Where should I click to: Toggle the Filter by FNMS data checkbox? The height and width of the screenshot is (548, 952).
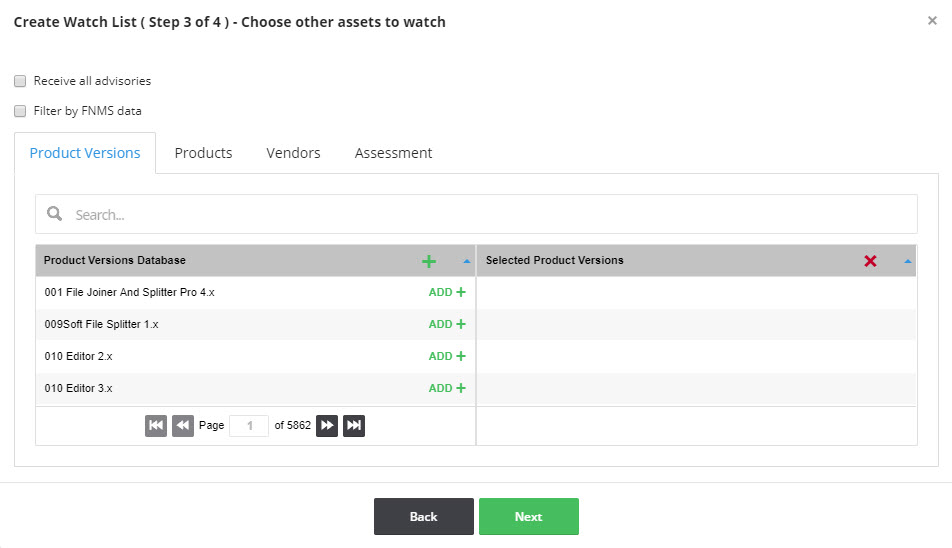tap(20, 112)
